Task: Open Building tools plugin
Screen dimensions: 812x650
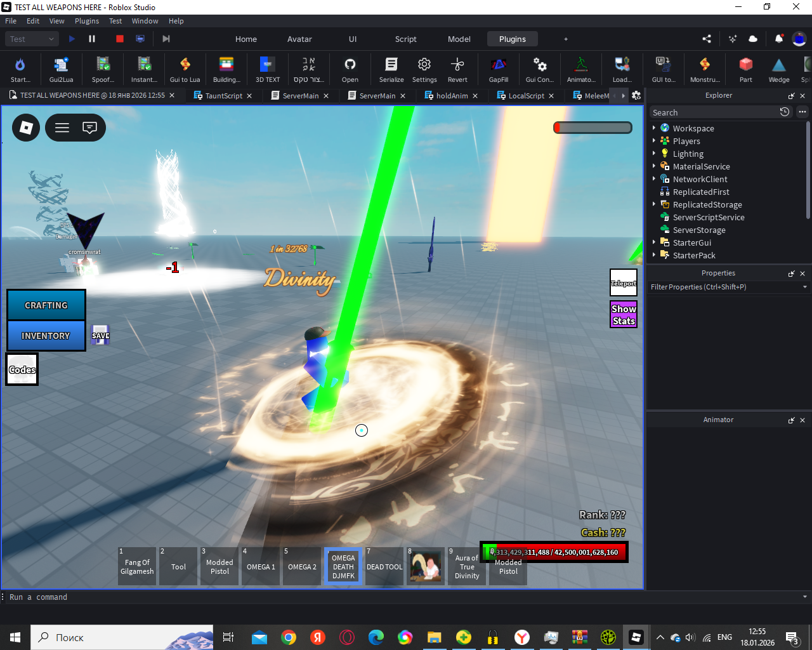Action: 226,69
